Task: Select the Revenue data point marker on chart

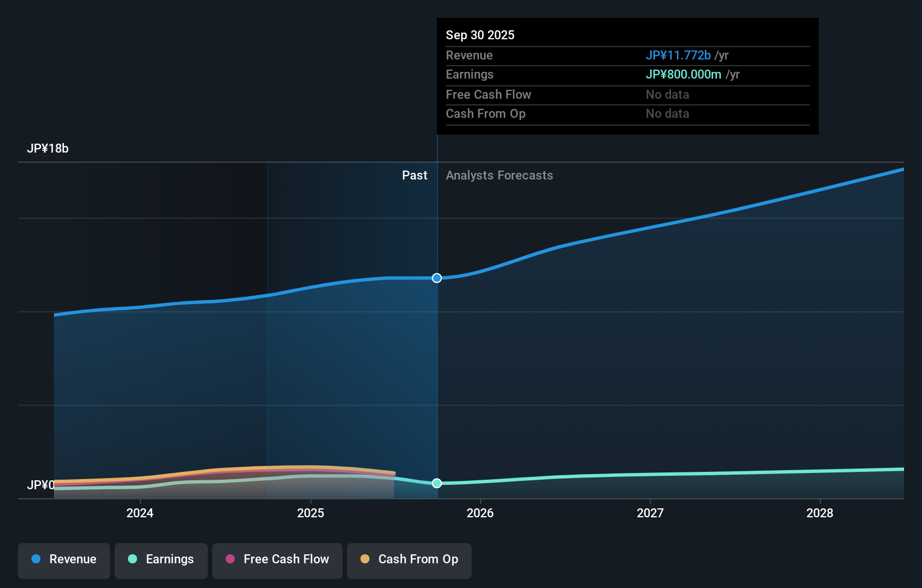Action: point(436,278)
